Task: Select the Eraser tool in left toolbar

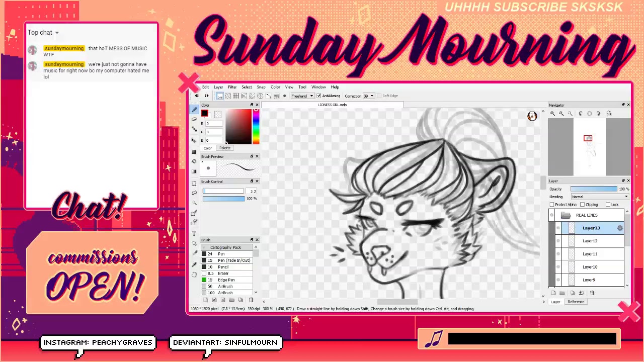Action: point(194,119)
